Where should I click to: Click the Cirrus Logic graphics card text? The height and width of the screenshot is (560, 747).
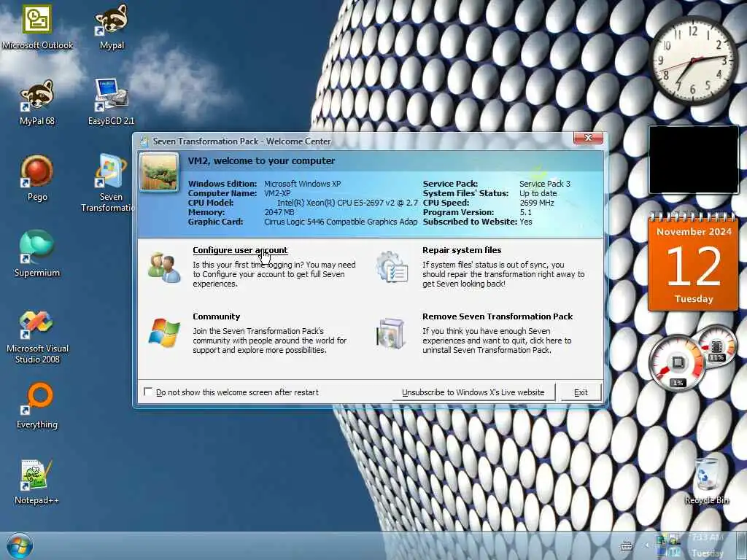click(341, 222)
